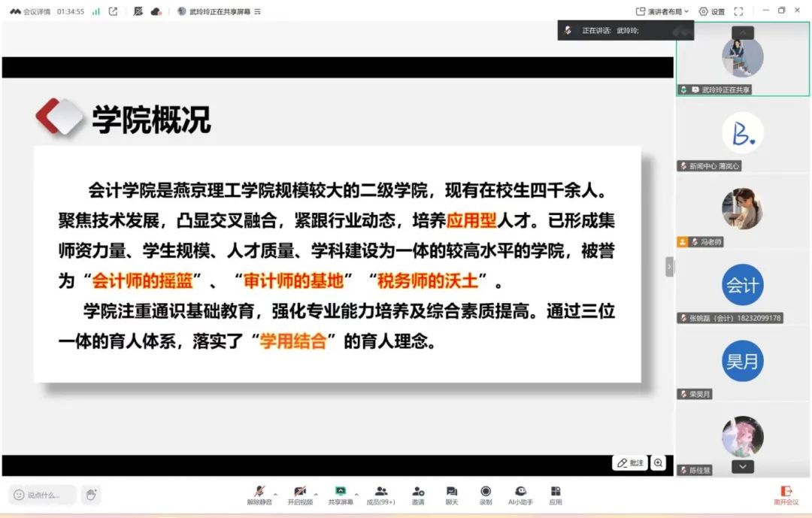
Task: Expand the 演讲者布局 layout dropdown
Action: pyautogui.click(x=662, y=11)
